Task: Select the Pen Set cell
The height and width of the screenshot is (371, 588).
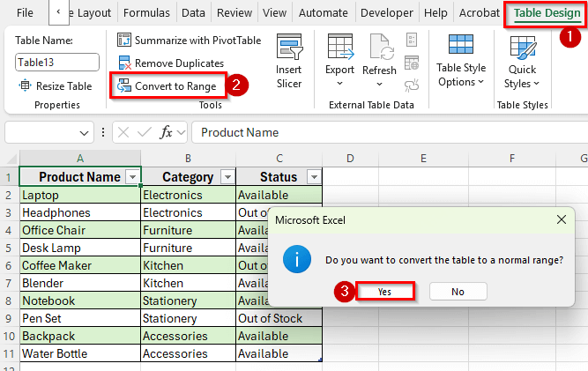Action: click(80, 318)
